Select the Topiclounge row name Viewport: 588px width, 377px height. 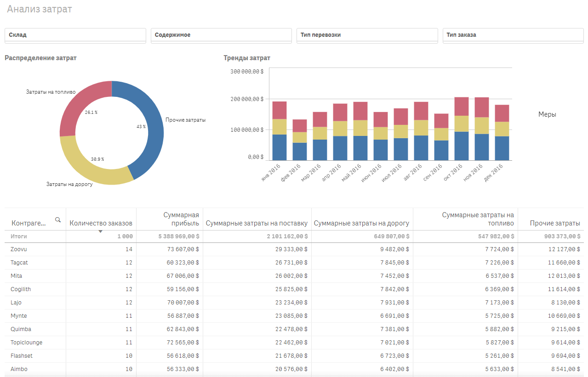point(26,343)
